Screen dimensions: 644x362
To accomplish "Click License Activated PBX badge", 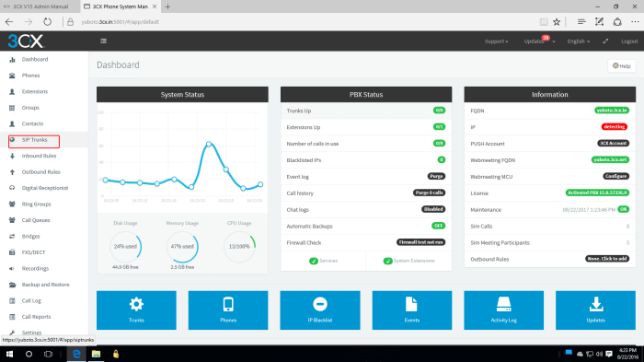I will [597, 193].
